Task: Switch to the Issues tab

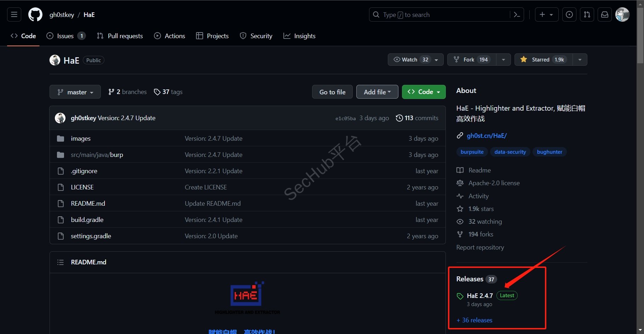Action: (65, 36)
